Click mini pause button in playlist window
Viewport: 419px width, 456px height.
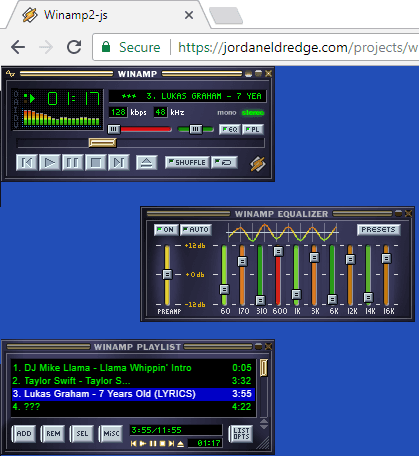pos(153,444)
